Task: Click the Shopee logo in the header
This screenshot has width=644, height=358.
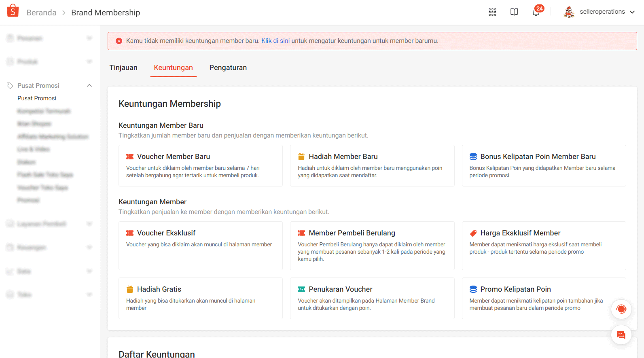Action: click(x=13, y=11)
